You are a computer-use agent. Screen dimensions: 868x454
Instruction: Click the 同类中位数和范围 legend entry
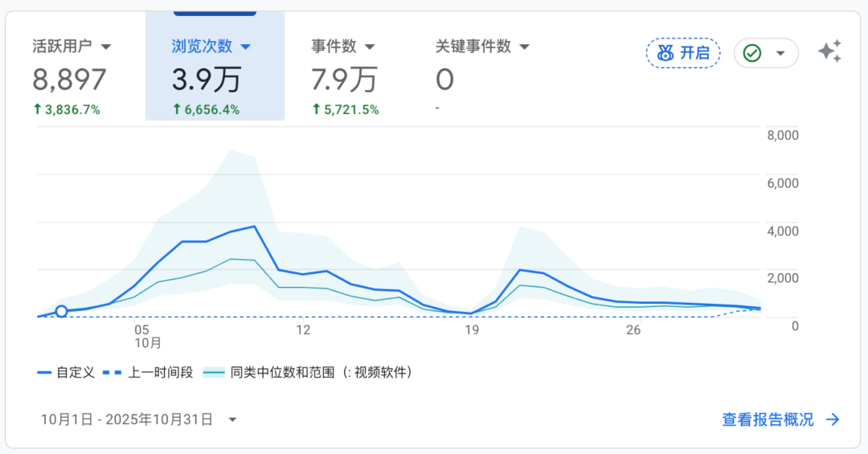(x=308, y=373)
